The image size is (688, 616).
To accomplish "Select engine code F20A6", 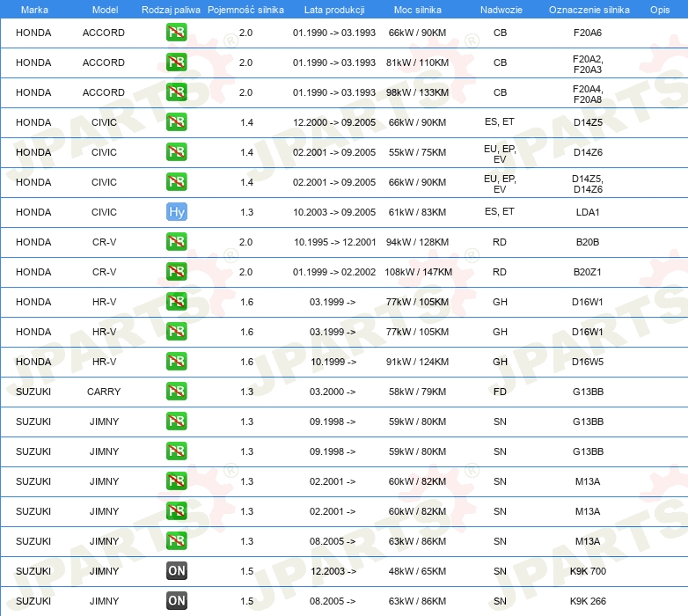I will click(x=588, y=33).
